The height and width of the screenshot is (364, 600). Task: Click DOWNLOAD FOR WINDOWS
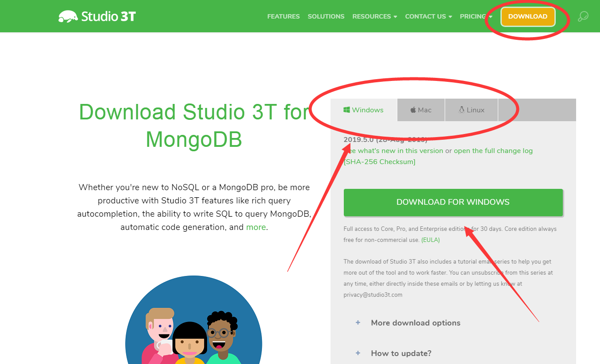click(453, 202)
